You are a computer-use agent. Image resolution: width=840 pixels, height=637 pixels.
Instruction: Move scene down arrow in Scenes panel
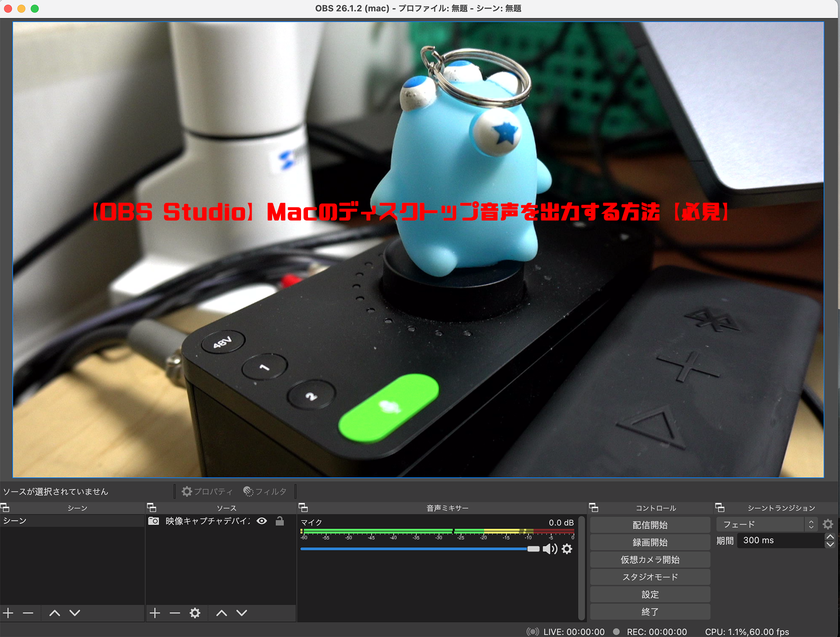tap(75, 613)
